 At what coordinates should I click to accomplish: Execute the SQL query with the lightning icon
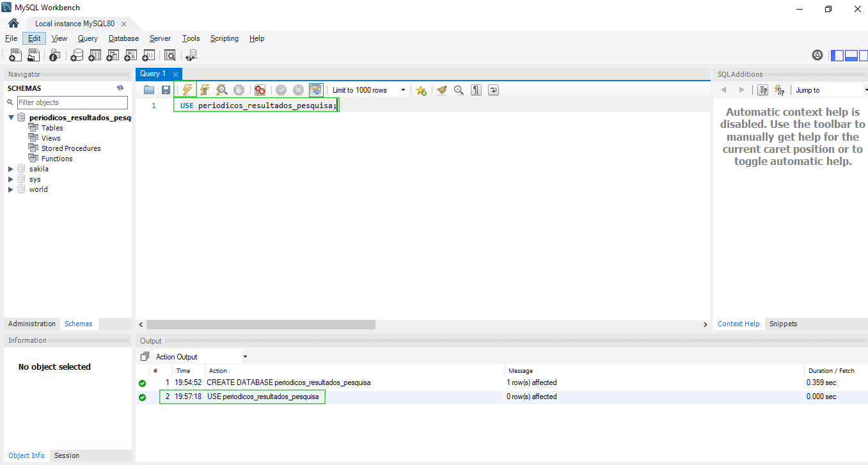click(x=186, y=90)
